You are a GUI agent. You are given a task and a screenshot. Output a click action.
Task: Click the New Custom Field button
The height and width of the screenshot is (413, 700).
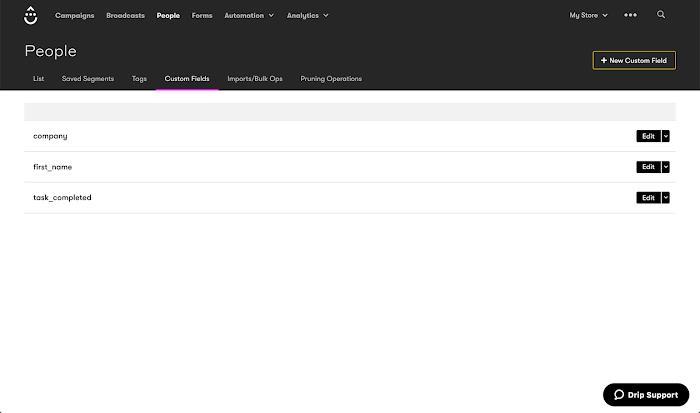pyautogui.click(x=634, y=60)
